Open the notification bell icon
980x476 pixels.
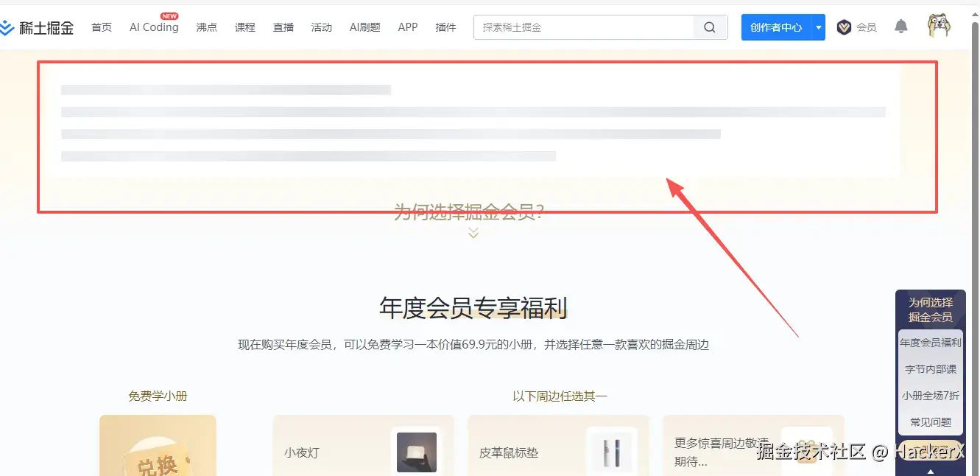click(900, 27)
